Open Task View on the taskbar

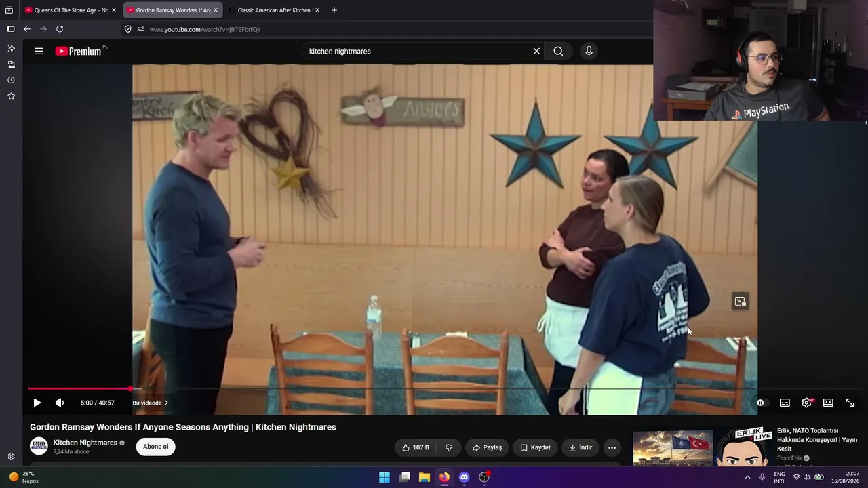tap(405, 477)
